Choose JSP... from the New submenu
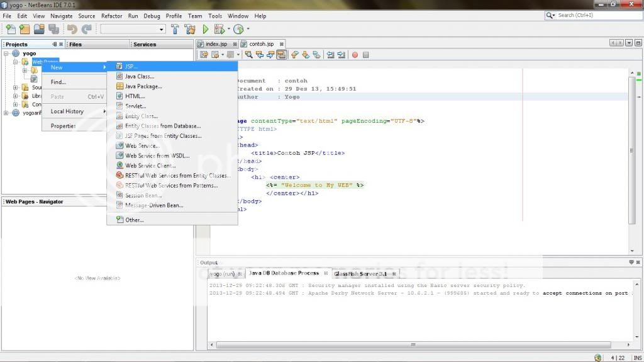Image resolution: width=644 pixels, height=362 pixels. tap(131, 66)
